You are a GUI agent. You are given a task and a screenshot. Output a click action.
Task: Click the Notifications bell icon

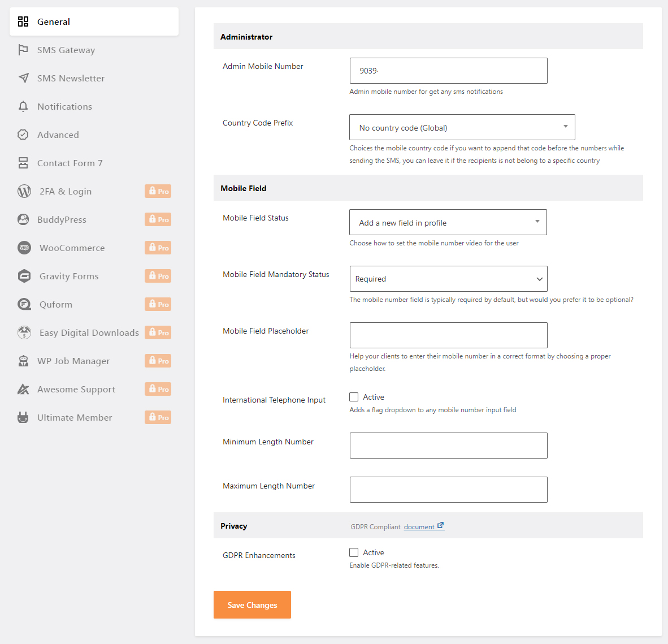(23, 106)
